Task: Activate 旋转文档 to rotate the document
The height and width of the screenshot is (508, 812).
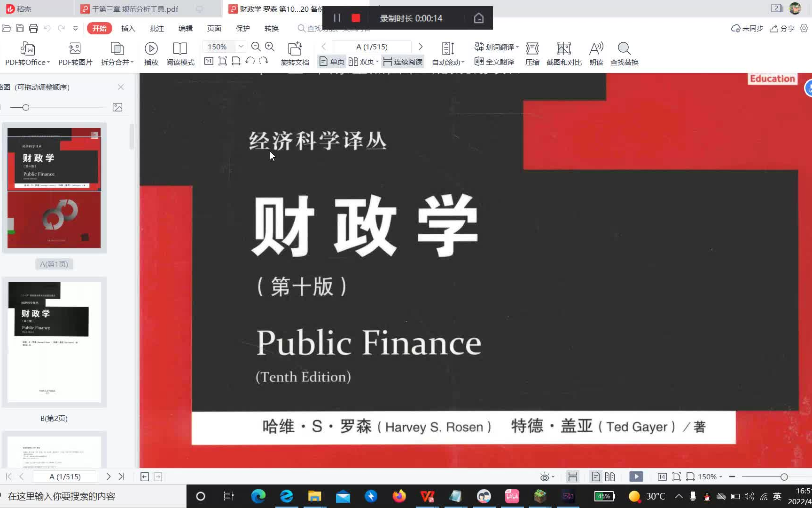Action: tap(295, 53)
